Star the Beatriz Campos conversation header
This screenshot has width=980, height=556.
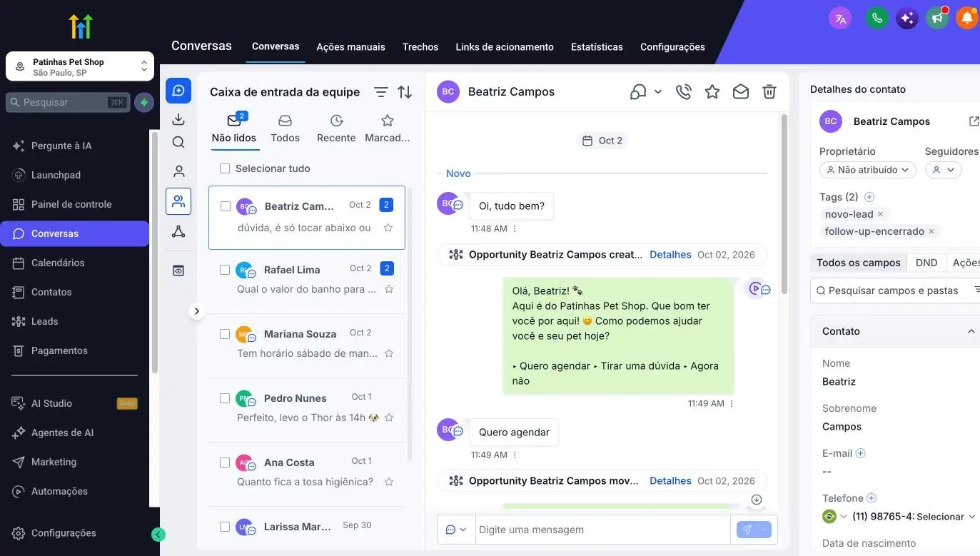(x=712, y=91)
